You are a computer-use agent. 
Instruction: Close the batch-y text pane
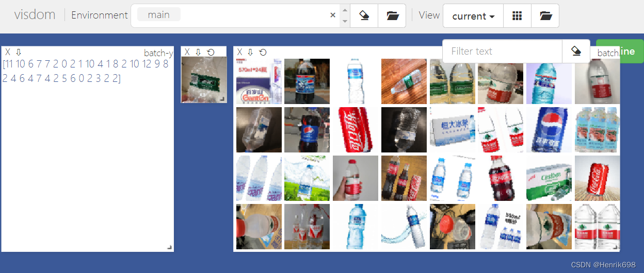pyautogui.click(x=8, y=52)
